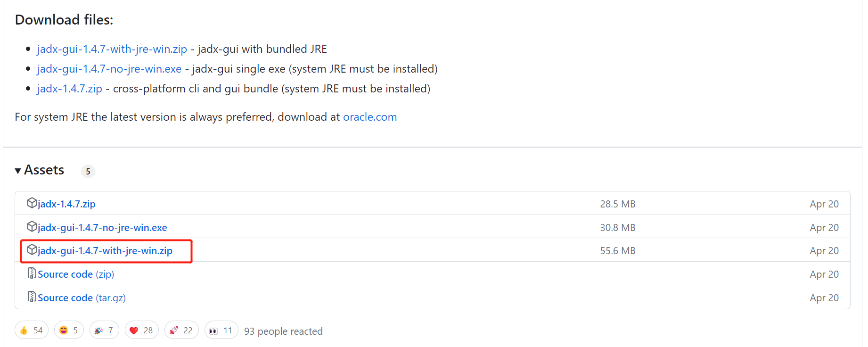Click package icon beside jadx-gui-1.4.7-no-jre-win.exe asset

(x=32, y=227)
